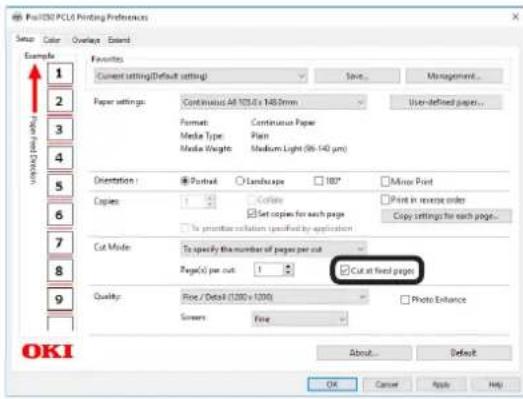Confirm with the OK button
The width and height of the screenshot is (523, 399).
pos(332,384)
